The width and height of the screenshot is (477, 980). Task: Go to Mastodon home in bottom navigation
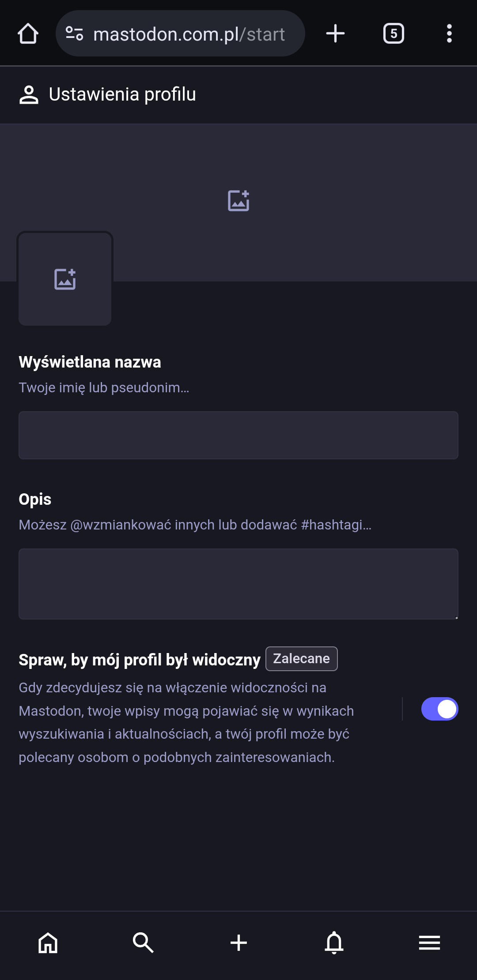(48, 943)
